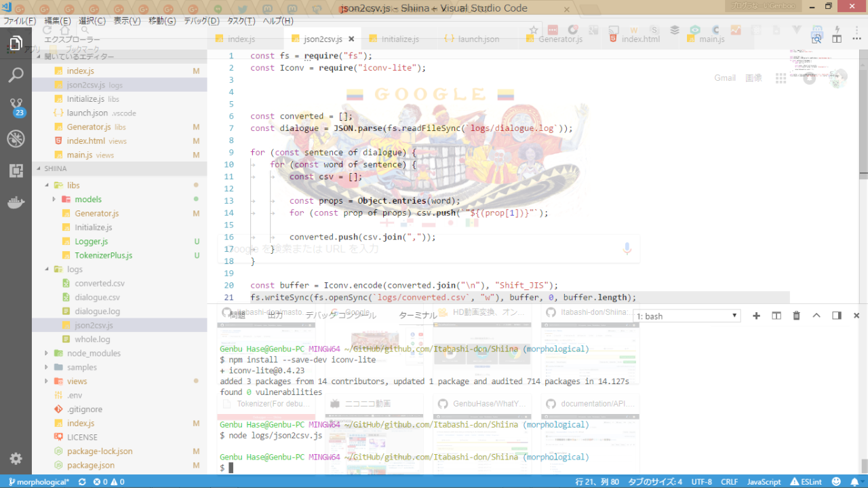The width and height of the screenshot is (868, 488).
Task: Collapse the libs folder in explorer
Action: coord(73,185)
